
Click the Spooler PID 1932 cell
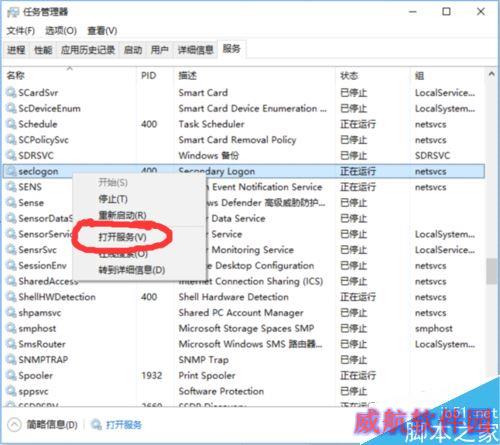point(152,375)
